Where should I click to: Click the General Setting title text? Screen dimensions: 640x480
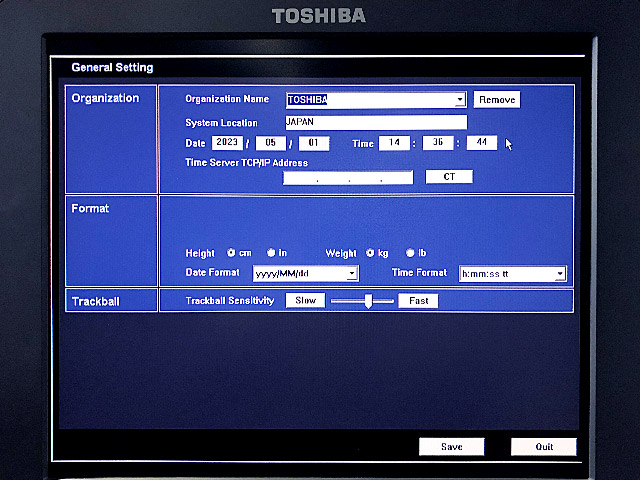(x=112, y=67)
